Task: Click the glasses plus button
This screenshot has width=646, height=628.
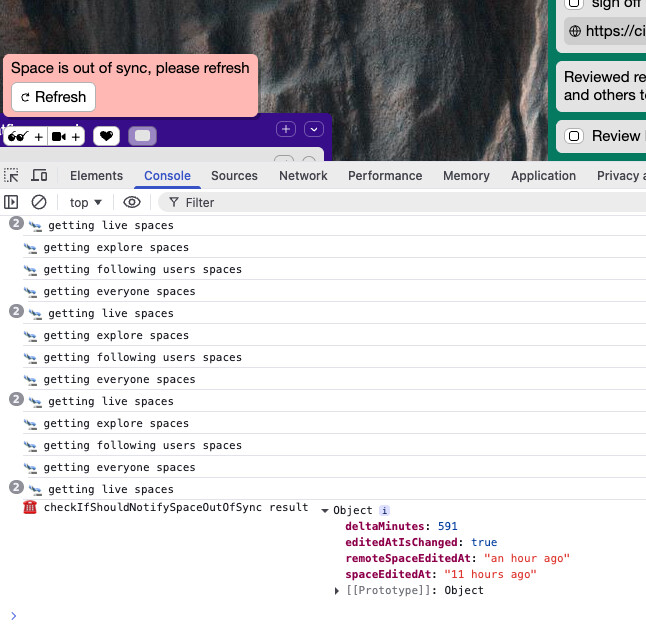Action: click(25, 136)
